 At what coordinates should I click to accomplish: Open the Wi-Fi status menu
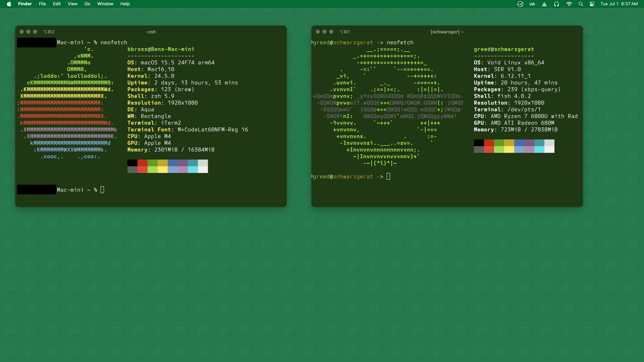tap(569, 4)
